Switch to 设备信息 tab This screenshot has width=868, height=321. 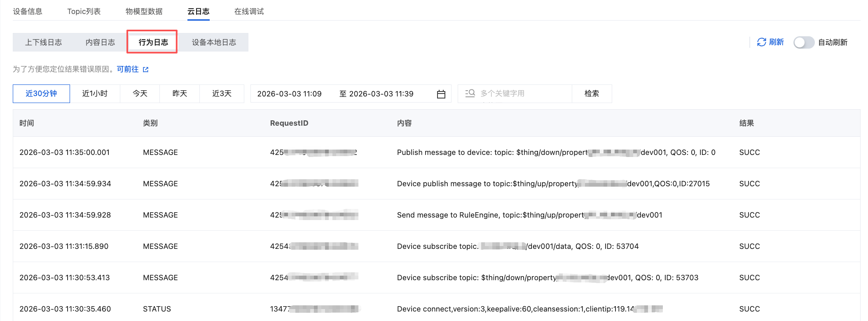coord(28,12)
